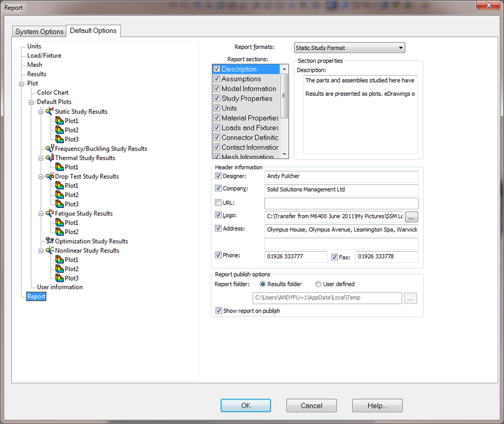
Task: Uncheck the Designer checkbox
Action: point(219,176)
